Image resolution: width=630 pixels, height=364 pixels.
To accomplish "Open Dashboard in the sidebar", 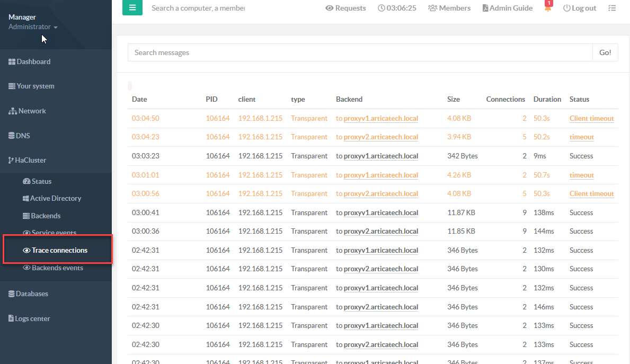I will tap(30, 61).
